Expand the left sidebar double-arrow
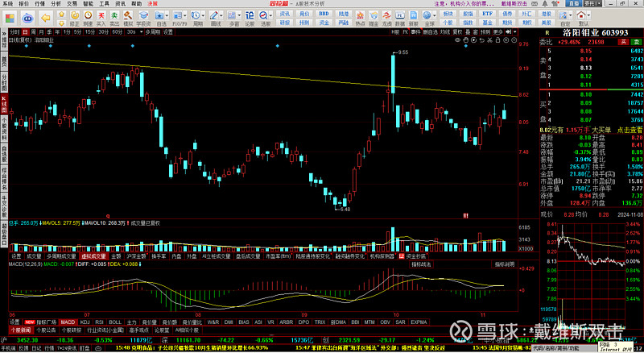Viewport: 644px width, 353px height. 4,33
